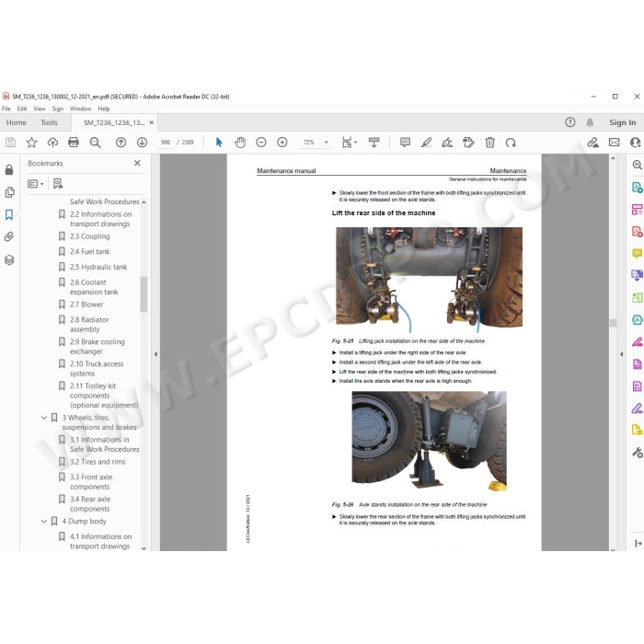Open the File menu

pyautogui.click(x=6, y=109)
